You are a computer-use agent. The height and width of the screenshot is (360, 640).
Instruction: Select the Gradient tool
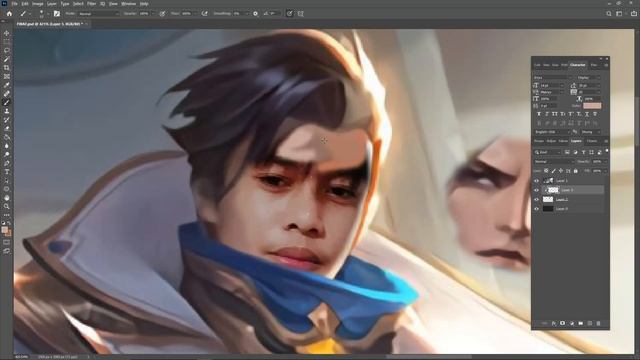pyautogui.click(x=7, y=137)
